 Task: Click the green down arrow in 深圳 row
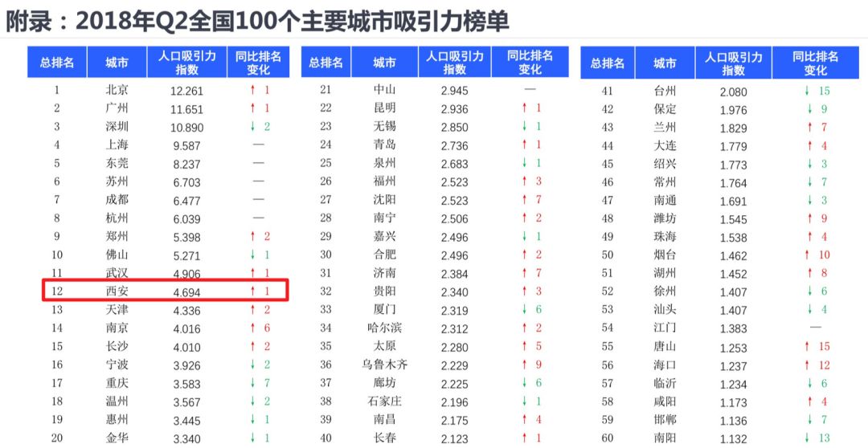tap(252, 127)
